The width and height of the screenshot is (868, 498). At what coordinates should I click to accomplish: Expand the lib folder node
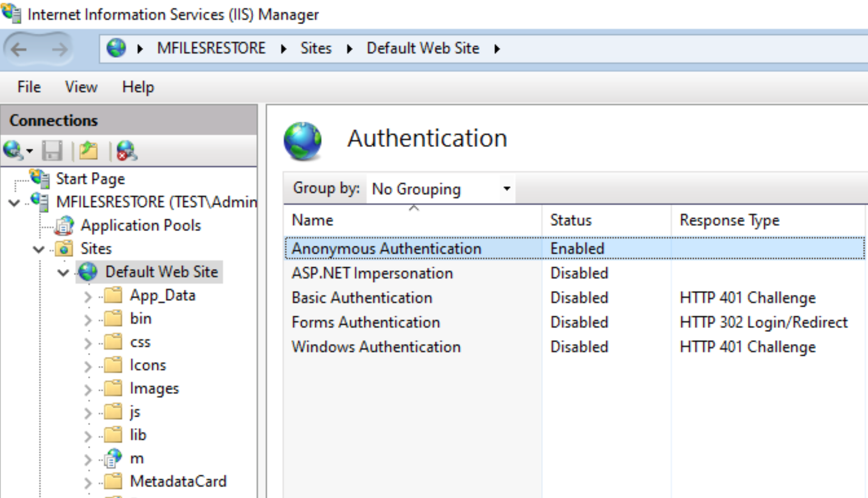pos(87,436)
